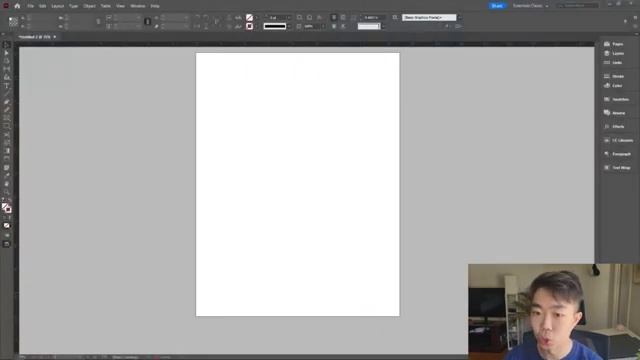
Task: Select the Pencil tool
Action: coord(7,110)
